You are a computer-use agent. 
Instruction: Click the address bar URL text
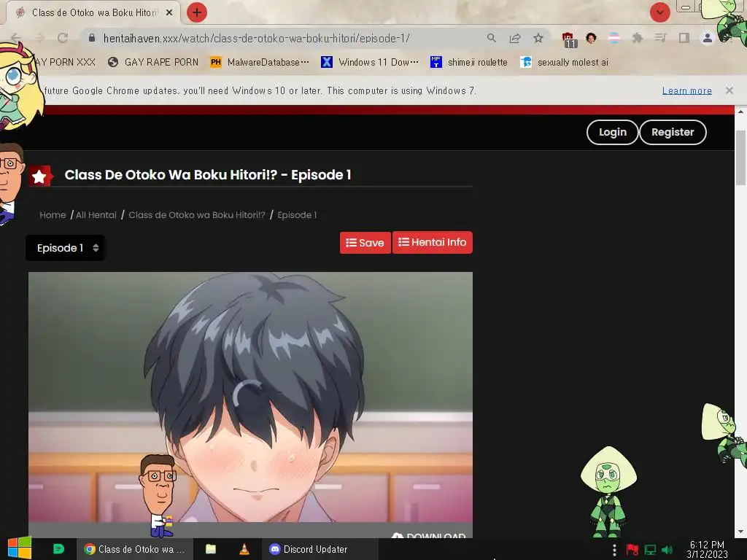click(x=256, y=38)
